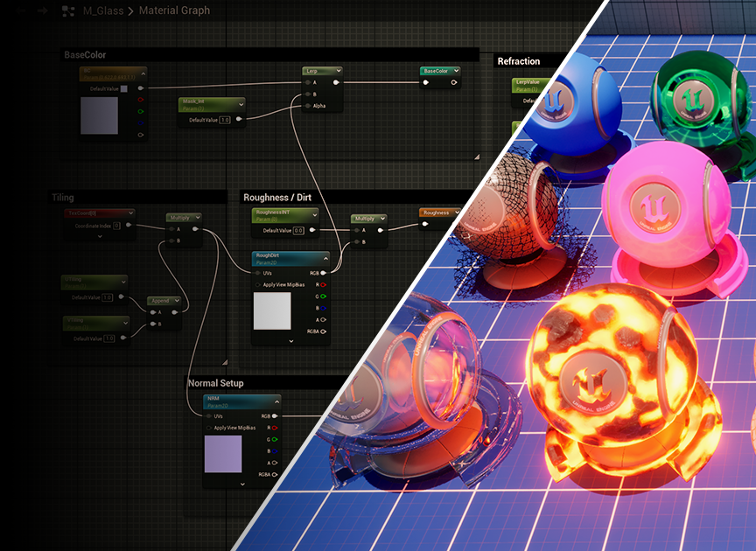Click the RoughnessINT Default Value field
This screenshot has width=756, height=551.
coord(298,230)
